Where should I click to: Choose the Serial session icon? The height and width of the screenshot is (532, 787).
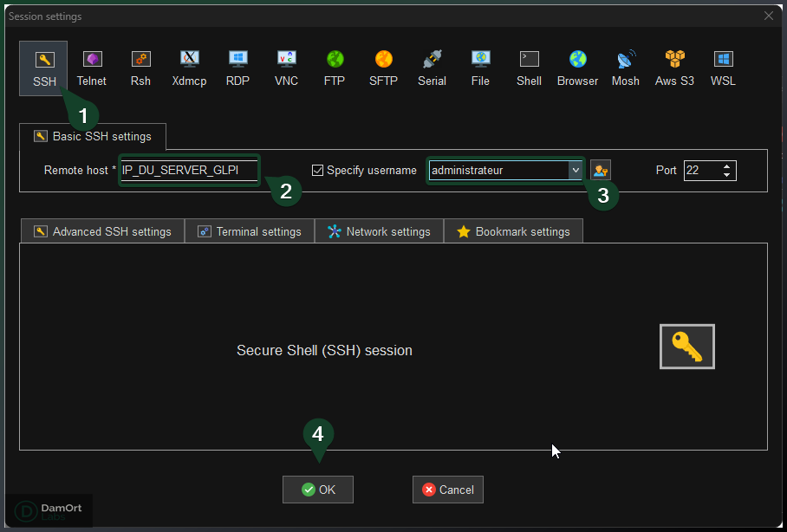(432, 68)
